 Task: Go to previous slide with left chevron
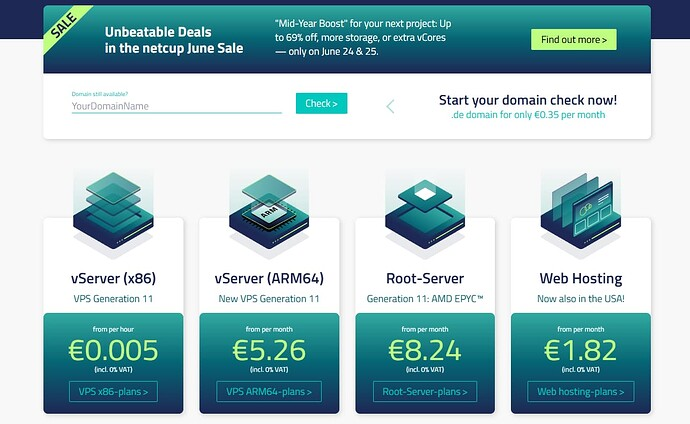point(390,106)
